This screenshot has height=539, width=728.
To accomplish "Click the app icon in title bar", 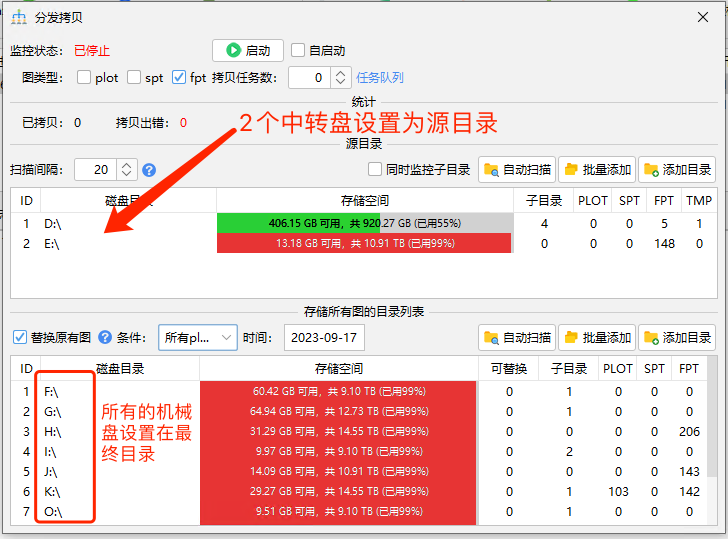I will point(18,17).
